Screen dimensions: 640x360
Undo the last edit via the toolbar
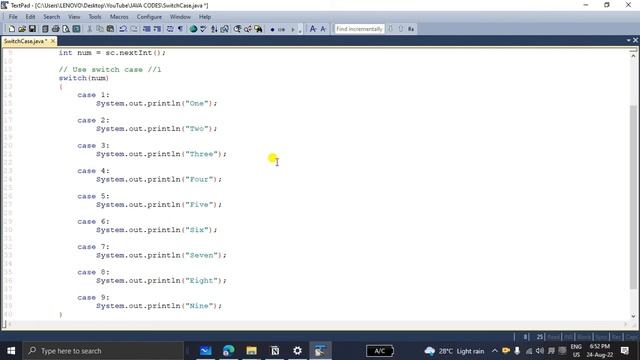[123, 29]
